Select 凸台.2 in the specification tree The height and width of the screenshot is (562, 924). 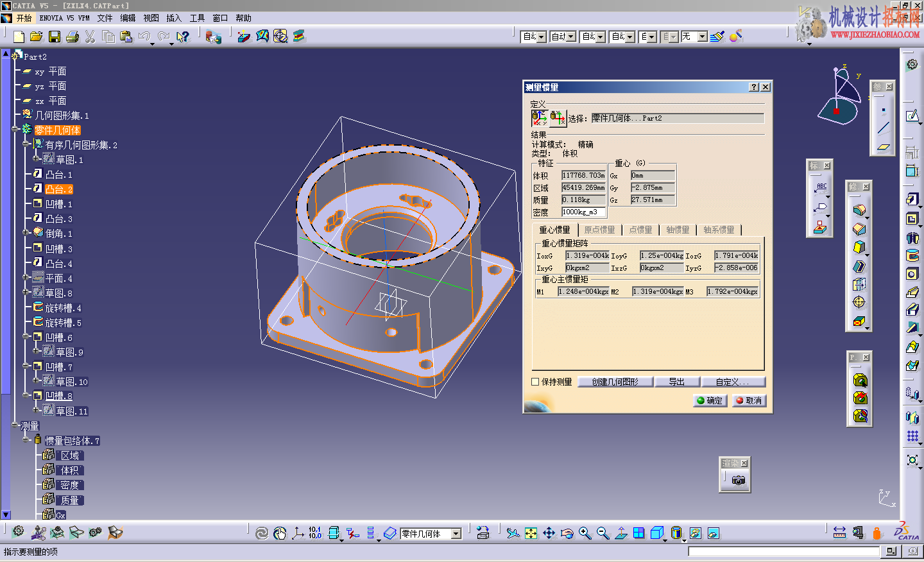[58, 189]
